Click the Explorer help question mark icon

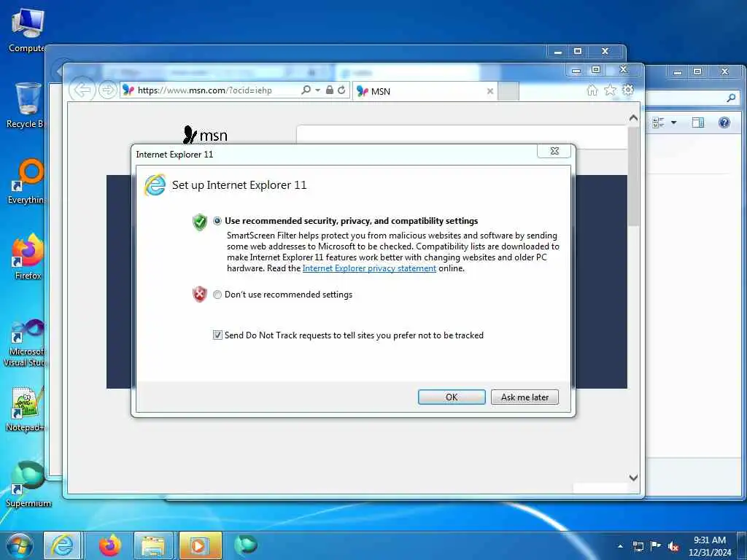point(724,122)
